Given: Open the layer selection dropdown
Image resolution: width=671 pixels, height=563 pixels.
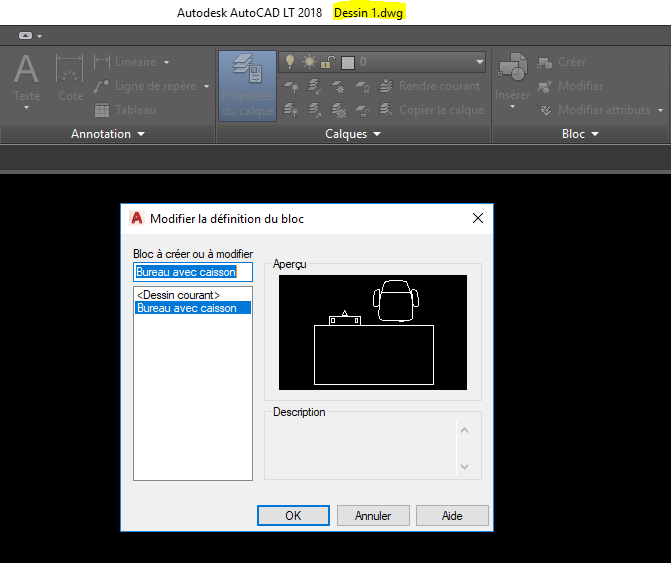Looking at the screenshot, I should (479, 62).
